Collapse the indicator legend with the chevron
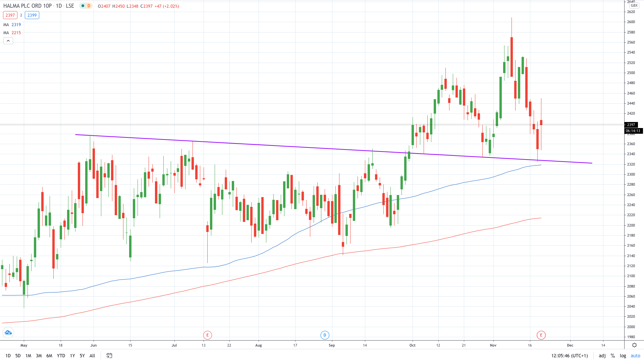Screen dimensions: 644x362 (8, 41)
